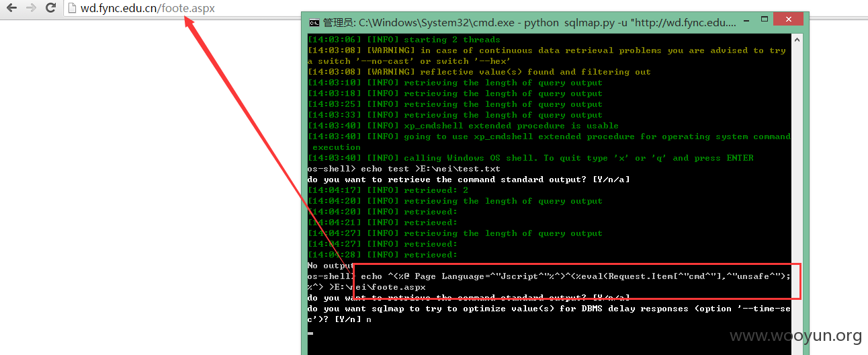This screenshot has height=355, width=868.
Task: Click the 'echo ^<%@ Page Language' command line
Action: [549, 276]
